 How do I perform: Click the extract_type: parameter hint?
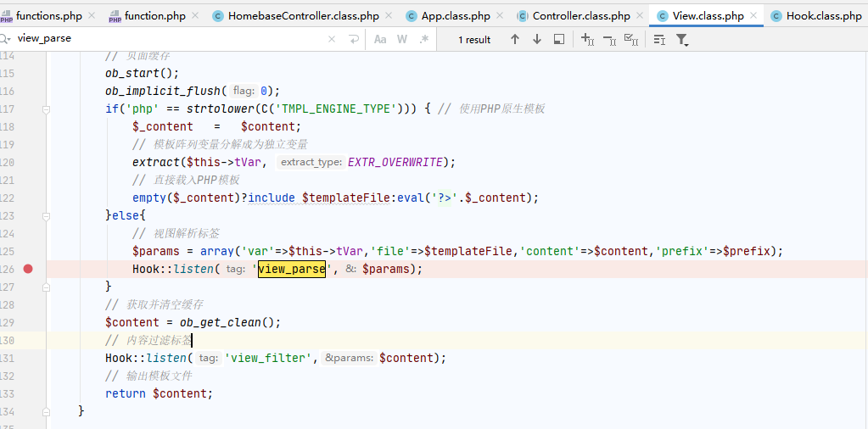(311, 162)
